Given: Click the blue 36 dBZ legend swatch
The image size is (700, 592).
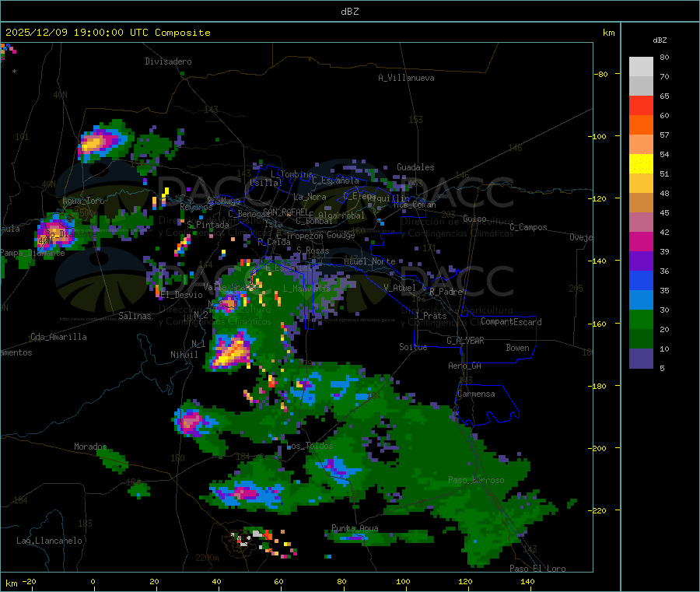Looking at the screenshot, I should pos(641,280).
